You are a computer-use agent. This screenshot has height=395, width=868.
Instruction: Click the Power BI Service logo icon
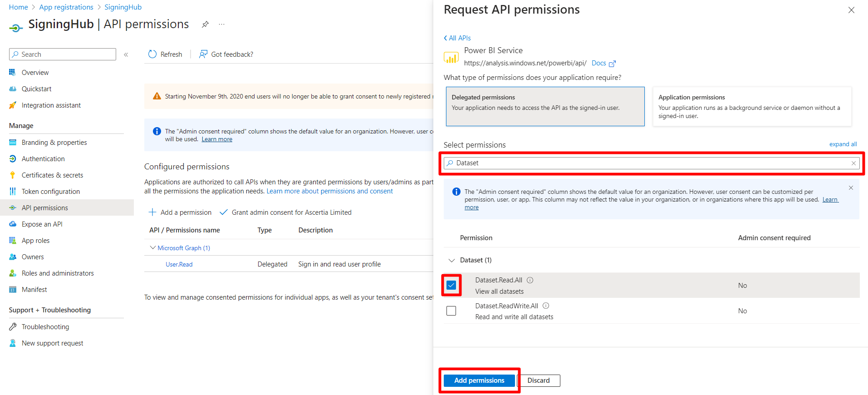(451, 57)
